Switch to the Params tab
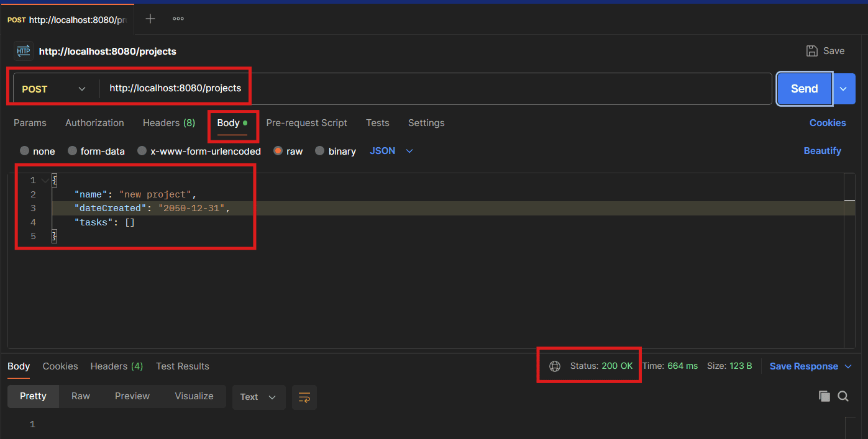This screenshot has width=868, height=439. [30, 123]
